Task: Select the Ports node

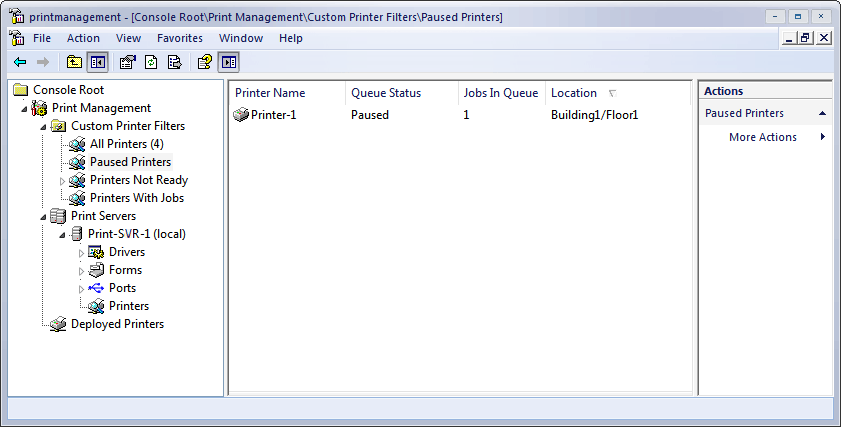Action: (x=122, y=288)
